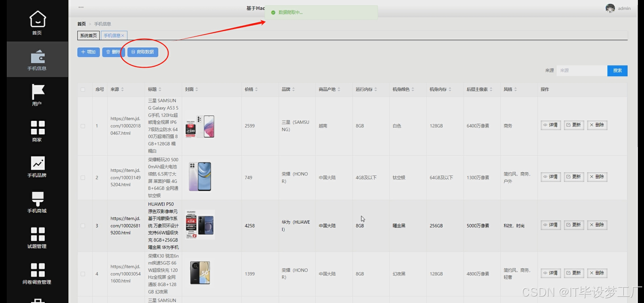The height and width of the screenshot is (303, 644).
Task: Open the 荣耀畅玩20 cover thumbnail
Action: click(200, 176)
